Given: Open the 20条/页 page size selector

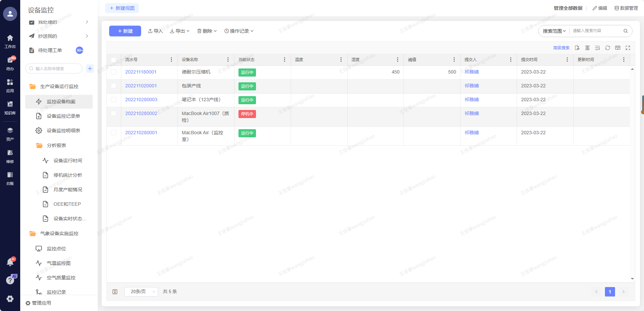Looking at the screenshot, I should point(141,292).
